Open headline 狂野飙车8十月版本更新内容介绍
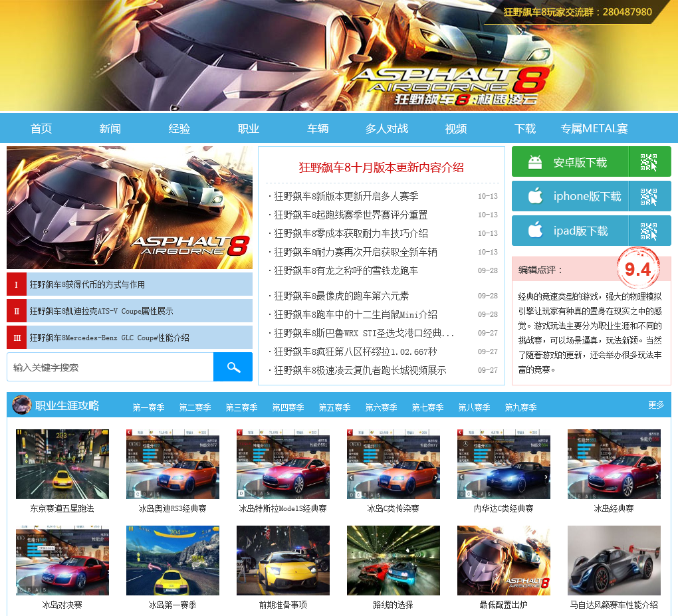 click(x=382, y=167)
